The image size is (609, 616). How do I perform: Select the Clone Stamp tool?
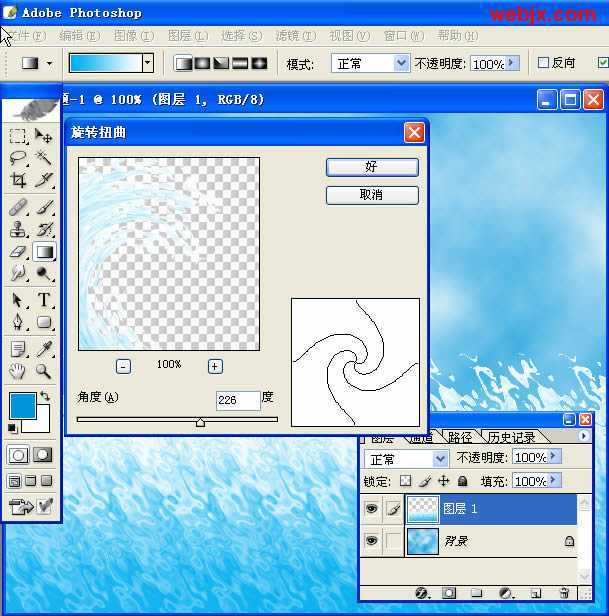pyautogui.click(x=18, y=229)
